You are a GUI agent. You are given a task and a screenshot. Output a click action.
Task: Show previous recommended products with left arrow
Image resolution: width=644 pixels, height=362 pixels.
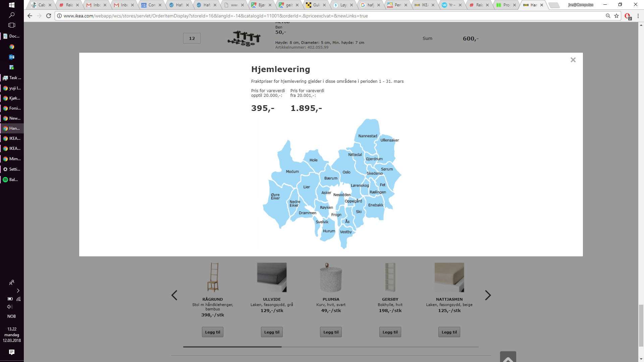[174, 295]
